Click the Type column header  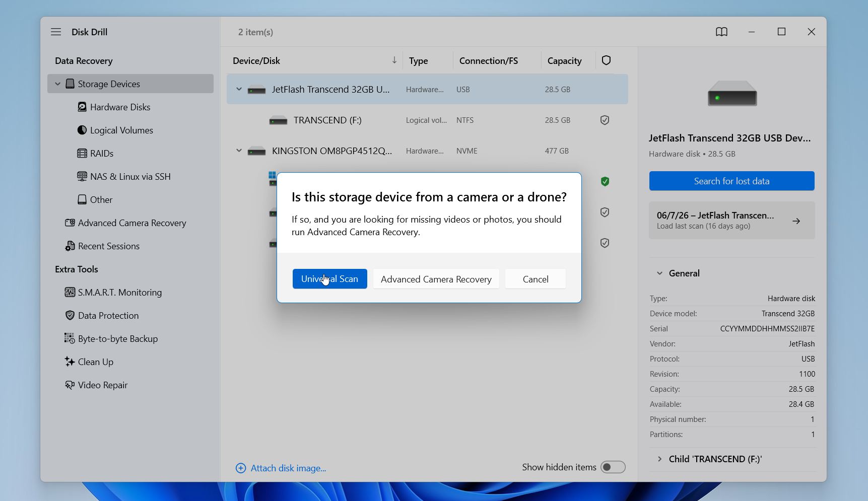(x=419, y=60)
